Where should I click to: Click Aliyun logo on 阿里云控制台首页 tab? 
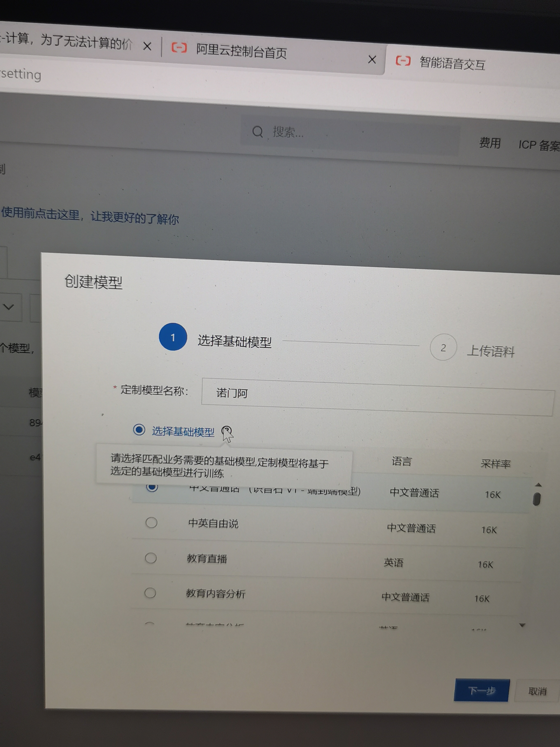179,48
